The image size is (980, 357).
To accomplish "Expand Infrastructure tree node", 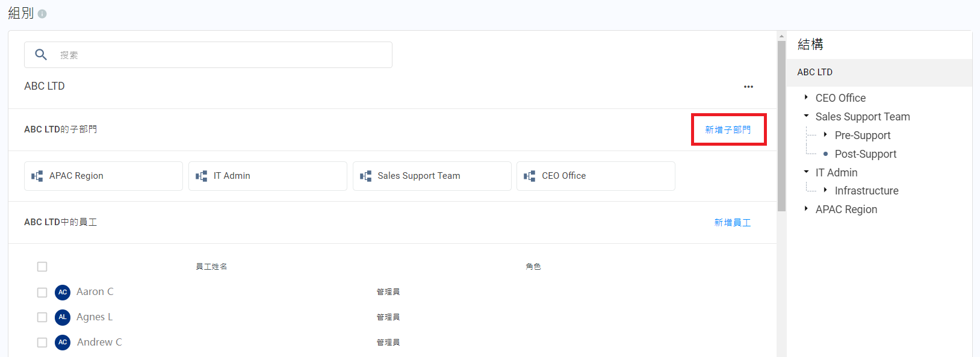I will point(825,190).
